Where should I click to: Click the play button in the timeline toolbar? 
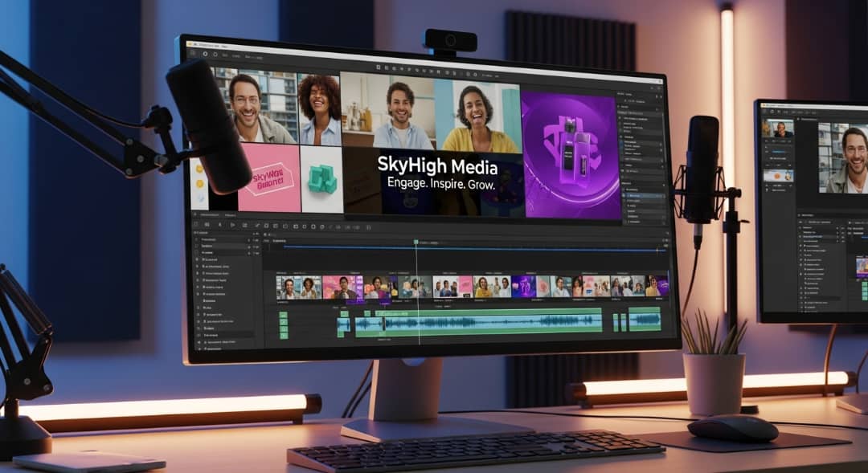coord(232,226)
